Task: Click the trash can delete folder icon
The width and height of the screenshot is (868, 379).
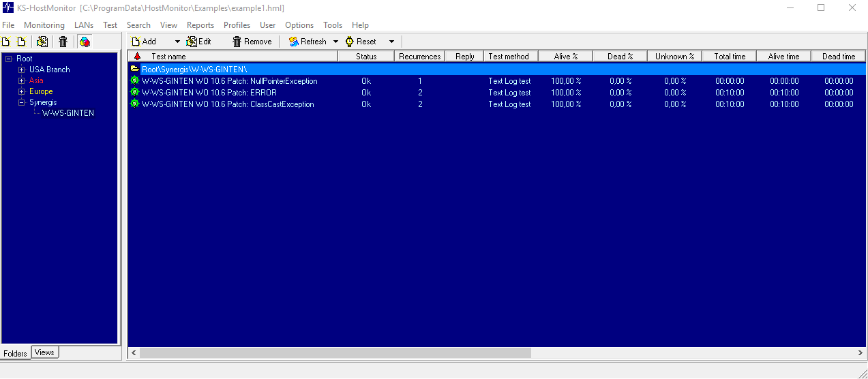Action: (63, 42)
